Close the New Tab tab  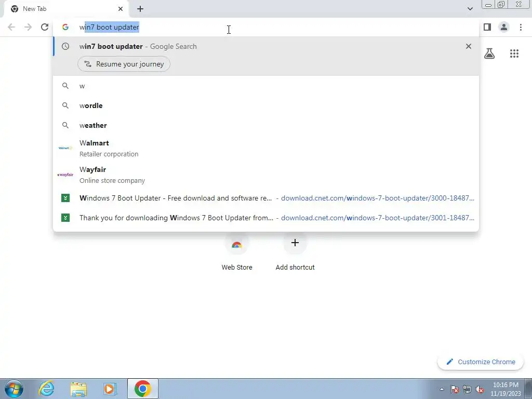(x=121, y=9)
